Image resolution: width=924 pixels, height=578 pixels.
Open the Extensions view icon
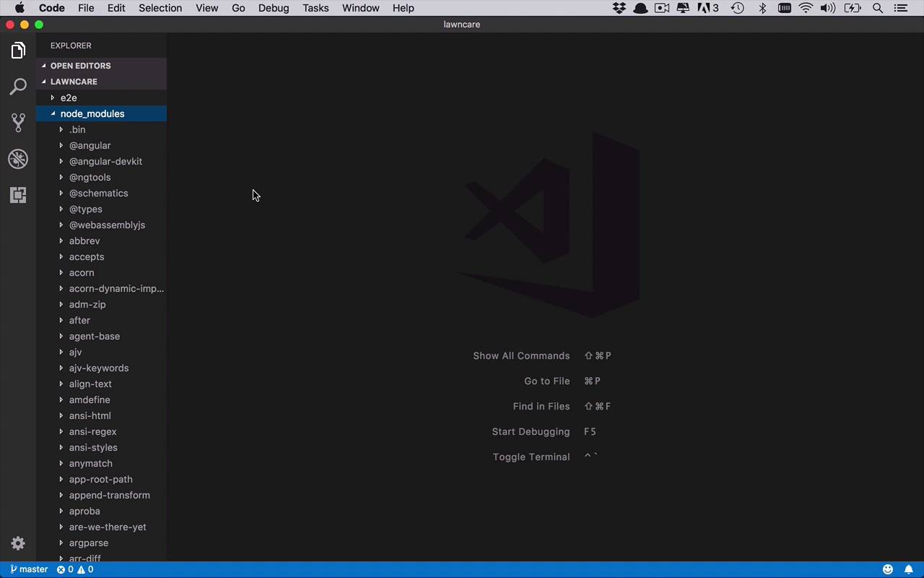[18, 195]
